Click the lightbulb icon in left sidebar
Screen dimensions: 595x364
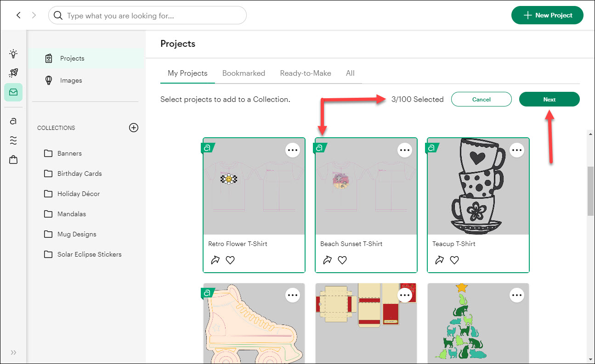click(x=13, y=54)
